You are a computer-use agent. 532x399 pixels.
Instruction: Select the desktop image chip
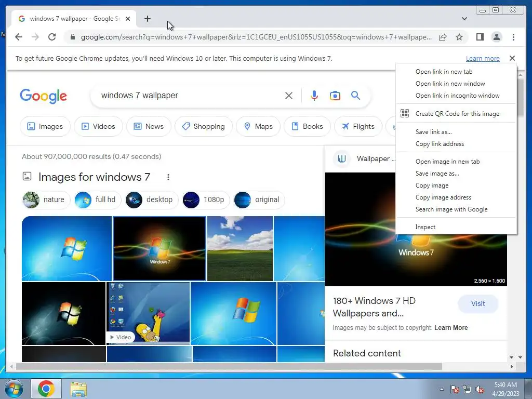coord(152,200)
